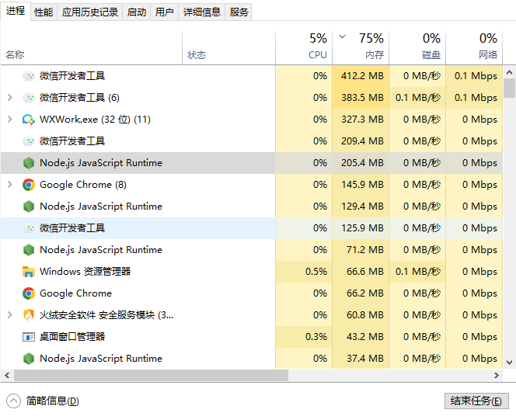
Task: Click the 0.5% CPU cell of Windows 资源管理器
Action: coord(304,272)
